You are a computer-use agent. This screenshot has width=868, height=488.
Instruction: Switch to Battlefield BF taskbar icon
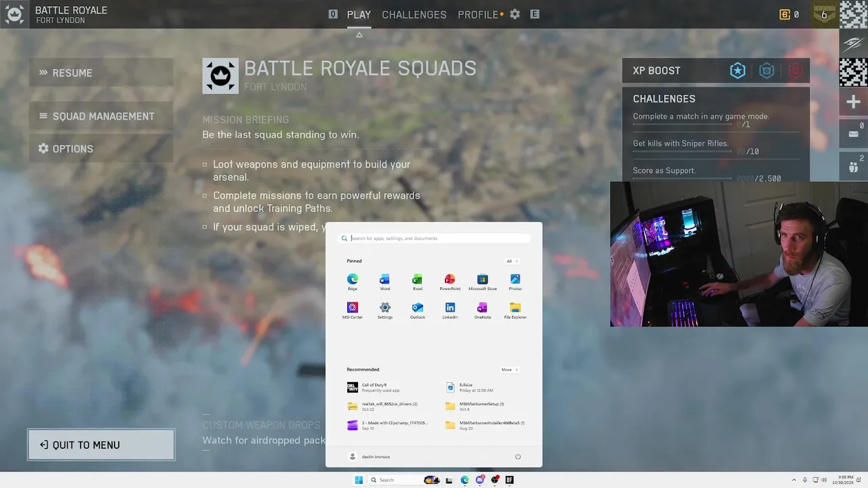[509, 480]
